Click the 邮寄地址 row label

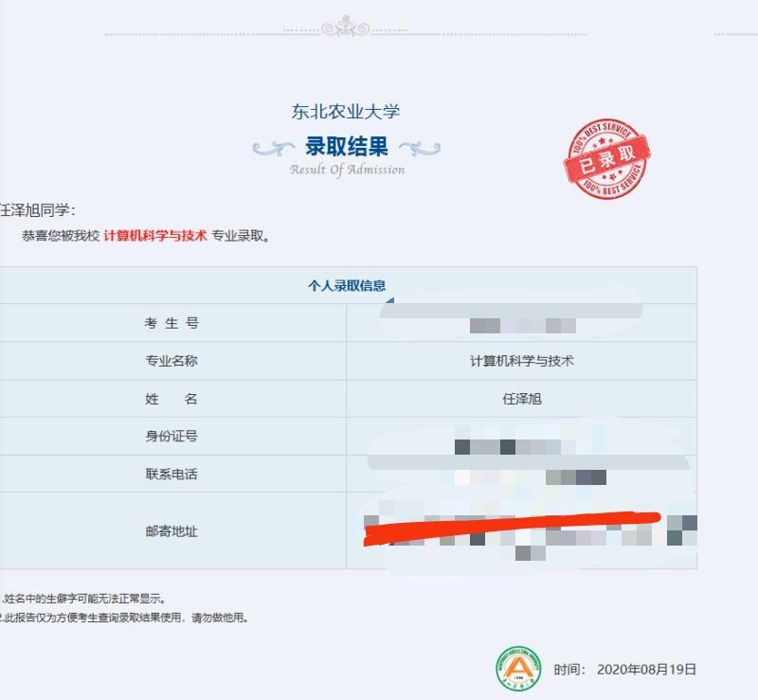tap(171, 531)
